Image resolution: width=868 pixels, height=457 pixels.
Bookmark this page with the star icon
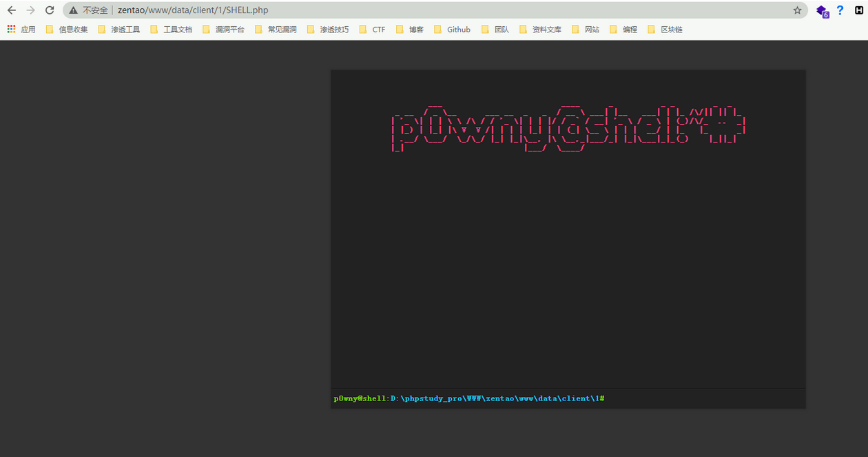(797, 10)
